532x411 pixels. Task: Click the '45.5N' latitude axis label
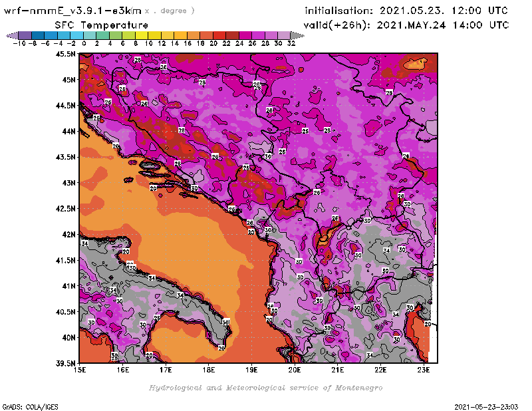click(65, 54)
